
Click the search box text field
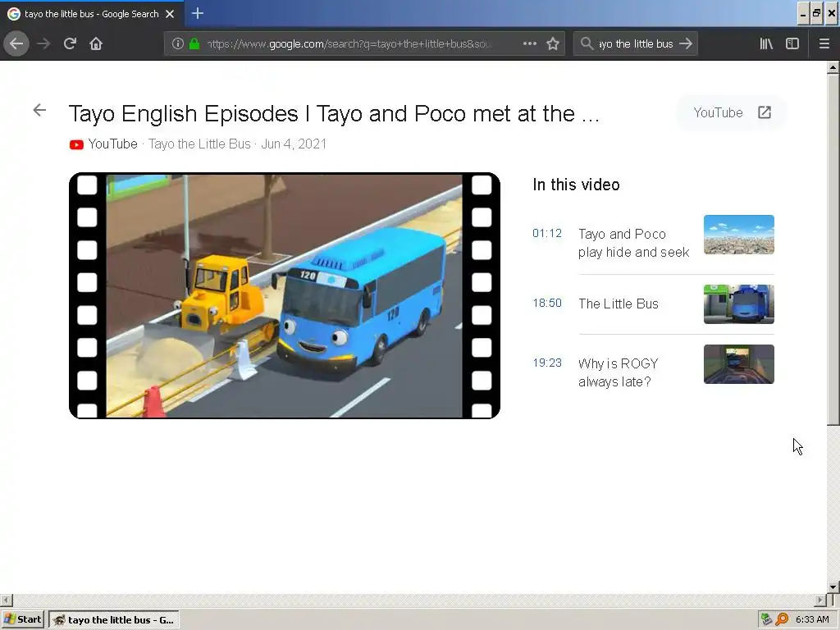pos(636,44)
